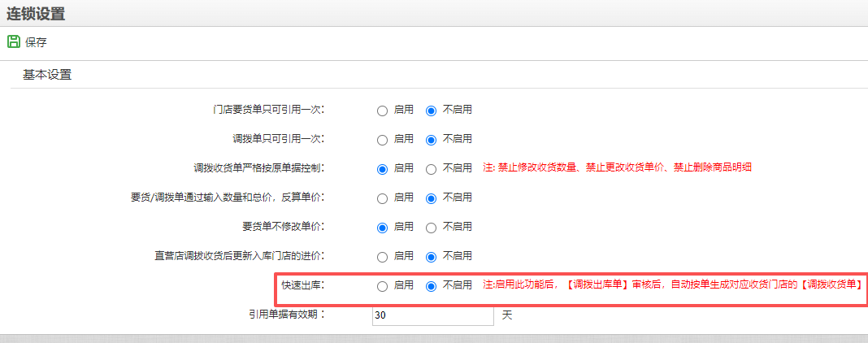Image resolution: width=868 pixels, height=343 pixels.
Task: Click the 基本设置 section header
Action: [x=47, y=75]
